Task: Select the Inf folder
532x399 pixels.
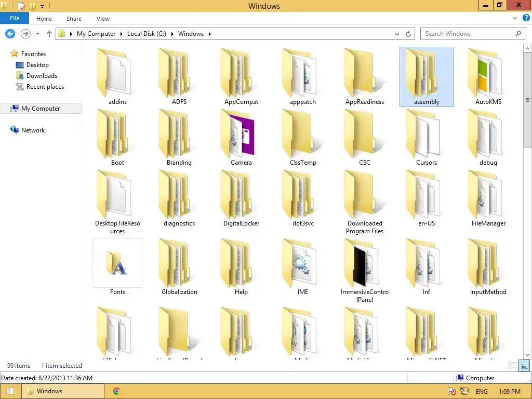Action: pyautogui.click(x=427, y=267)
